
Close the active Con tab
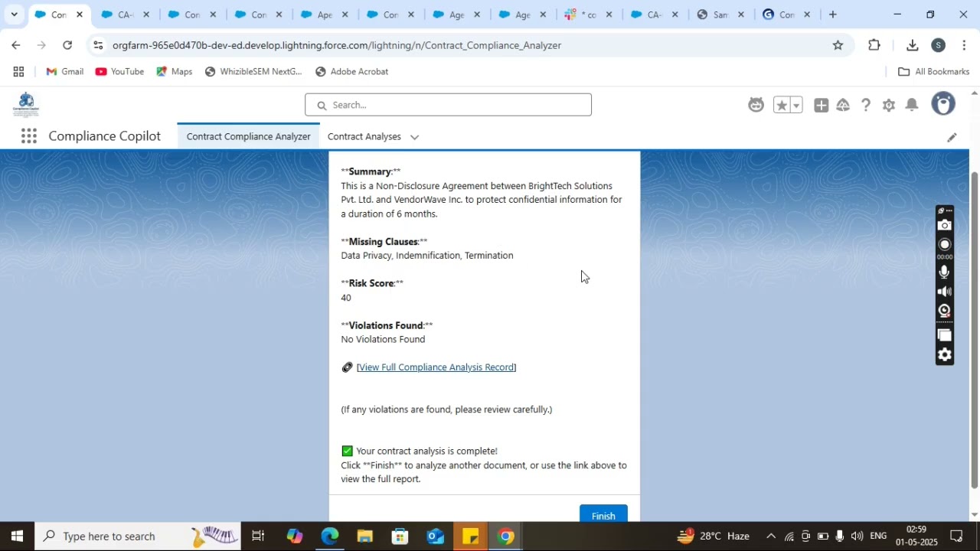pyautogui.click(x=79, y=15)
